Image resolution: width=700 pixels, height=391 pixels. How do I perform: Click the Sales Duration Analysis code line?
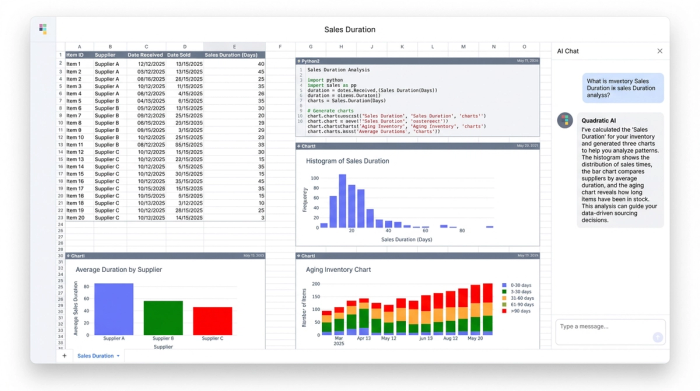[338, 70]
